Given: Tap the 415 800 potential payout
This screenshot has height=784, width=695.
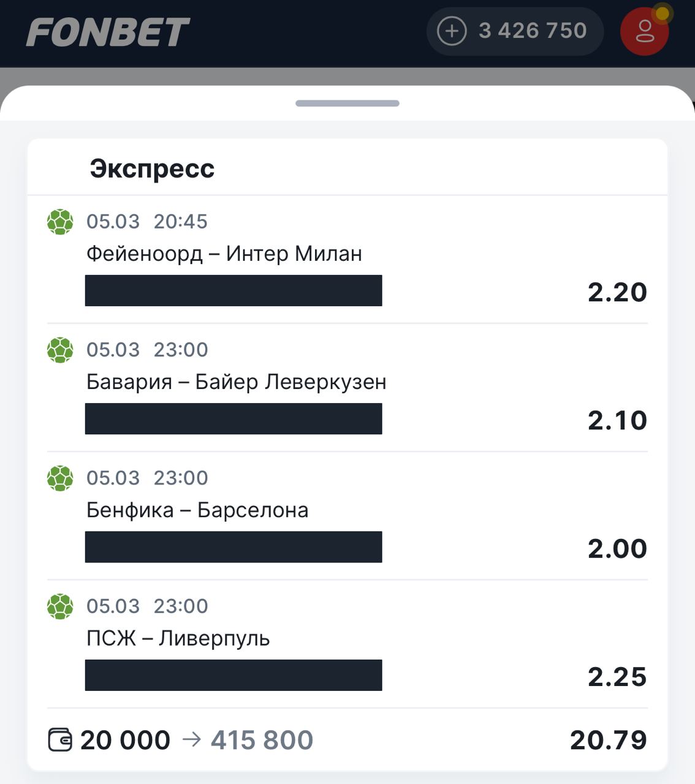Looking at the screenshot, I should pyautogui.click(x=262, y=740).
